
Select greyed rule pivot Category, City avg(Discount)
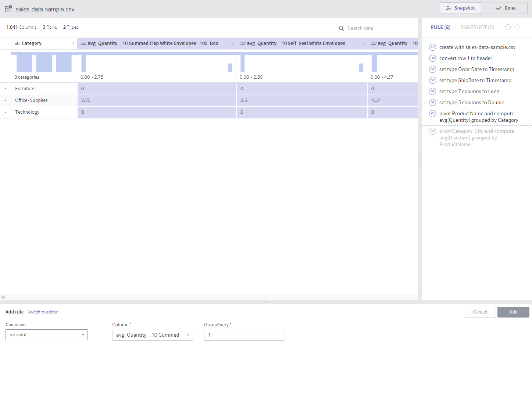point(476,138)
